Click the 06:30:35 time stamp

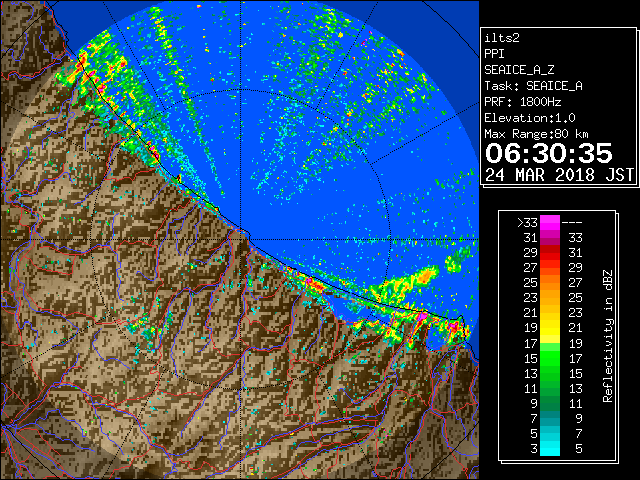[549, 153]
